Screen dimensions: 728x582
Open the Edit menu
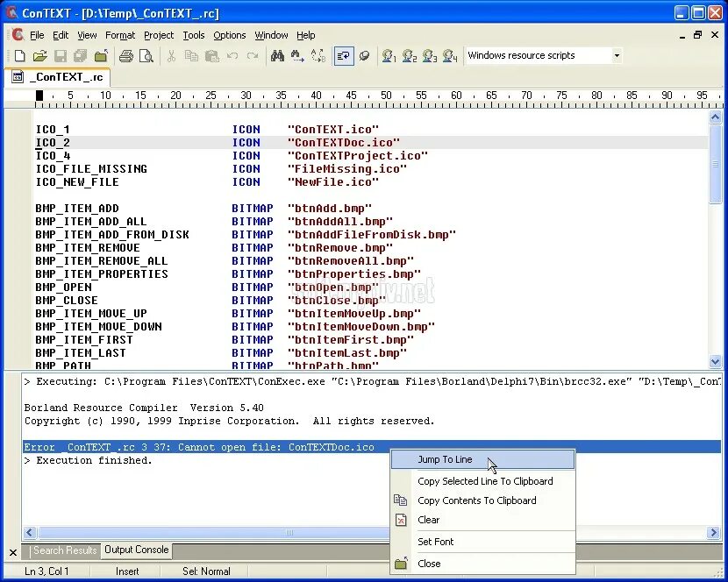pyautogui.click(x=61, y=35)
